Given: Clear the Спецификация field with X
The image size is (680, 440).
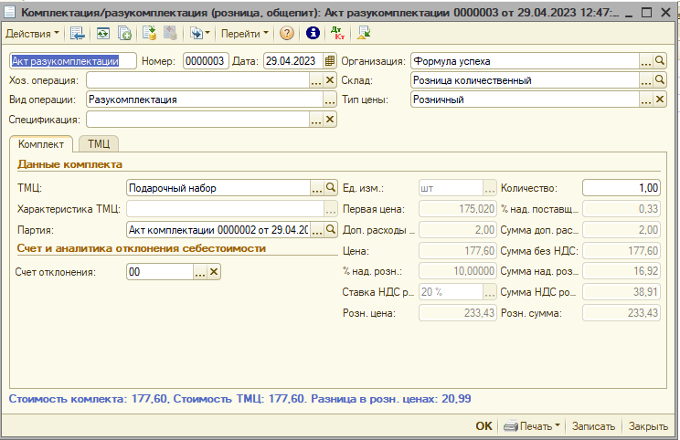Looking at the screenshot, I should pyautogui.click(x=330, y=120).
